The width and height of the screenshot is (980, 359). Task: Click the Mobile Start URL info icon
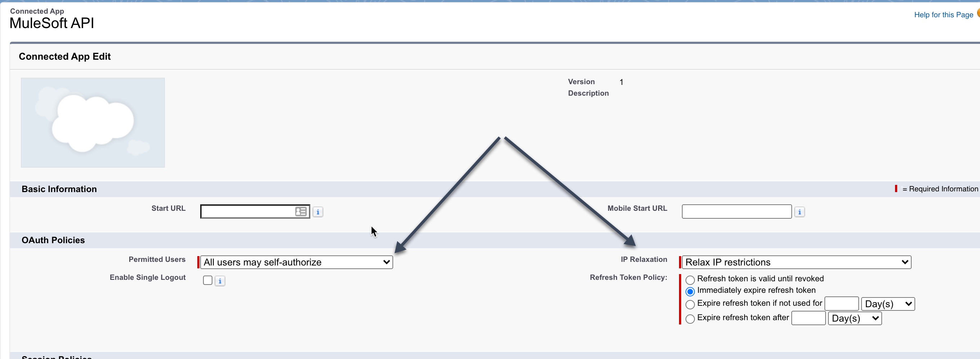799,212
